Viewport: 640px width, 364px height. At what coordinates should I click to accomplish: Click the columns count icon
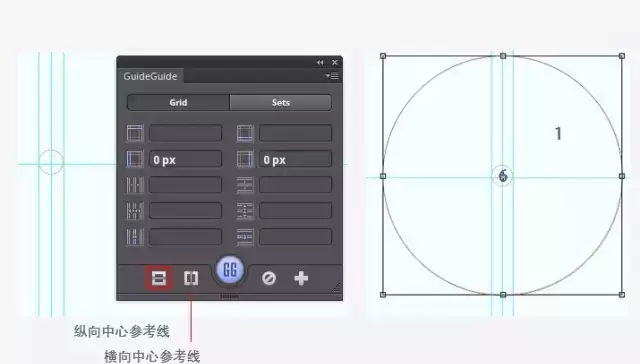[135, 185]
